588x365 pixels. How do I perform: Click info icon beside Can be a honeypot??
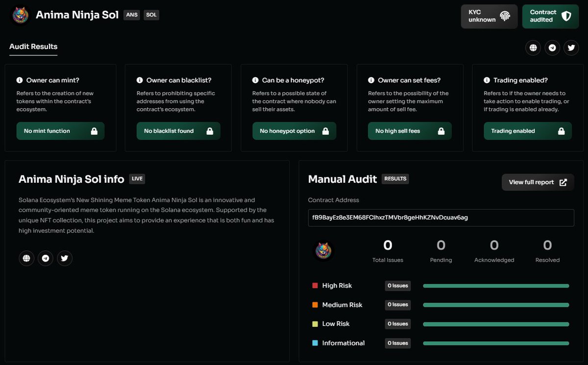(255, 80)
